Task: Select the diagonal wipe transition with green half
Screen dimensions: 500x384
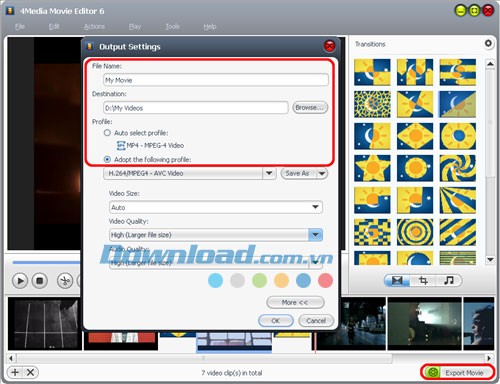Action: 458,104
